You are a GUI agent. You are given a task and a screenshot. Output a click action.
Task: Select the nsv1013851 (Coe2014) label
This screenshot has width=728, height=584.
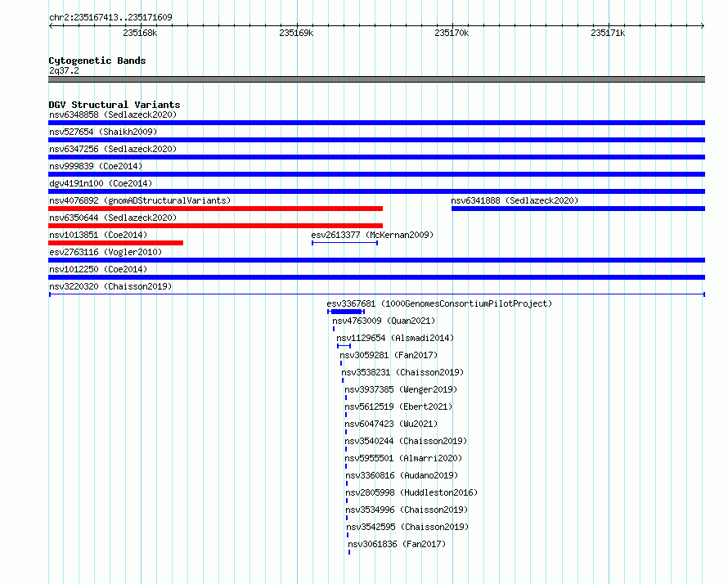point(98,235)
